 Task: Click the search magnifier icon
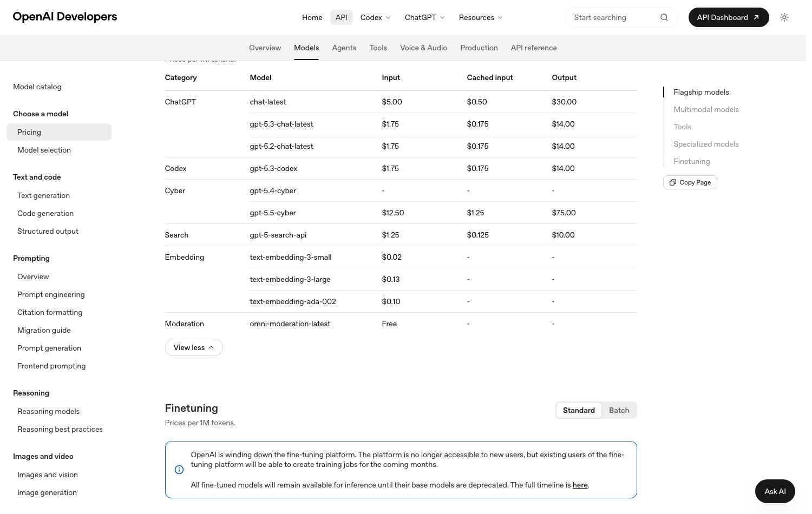[x=664, y=17]
